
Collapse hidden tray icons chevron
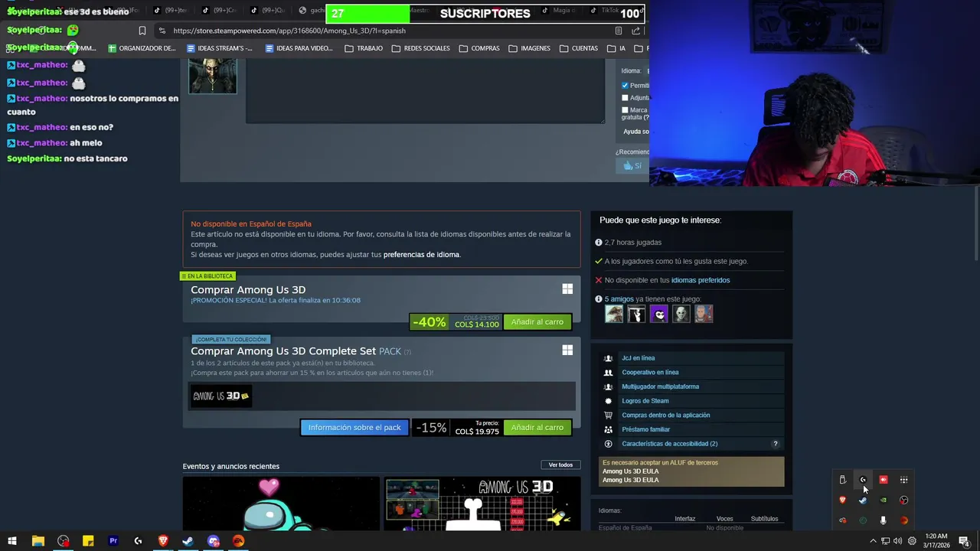pyautogui.click(x=873, y=541)
